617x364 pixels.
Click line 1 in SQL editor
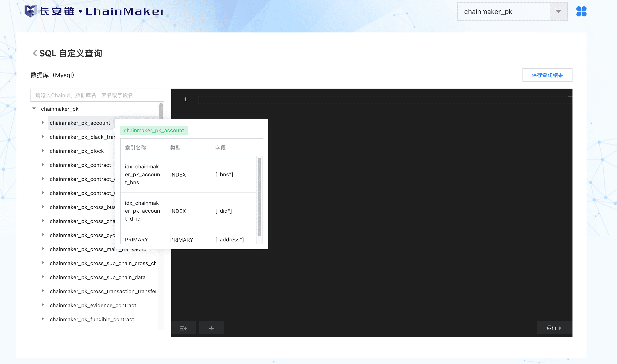pyautogui.click(x=368, y=99)
